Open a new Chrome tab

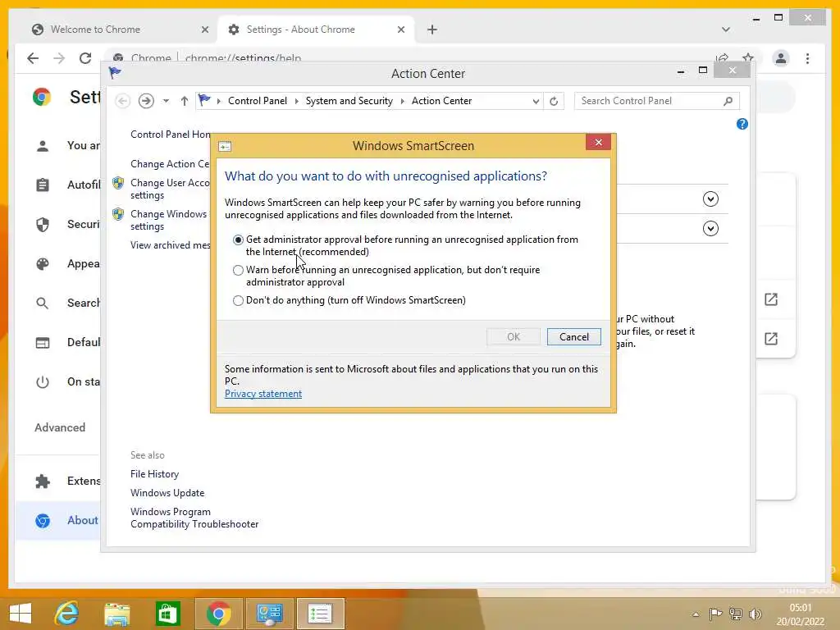[431, 30]
